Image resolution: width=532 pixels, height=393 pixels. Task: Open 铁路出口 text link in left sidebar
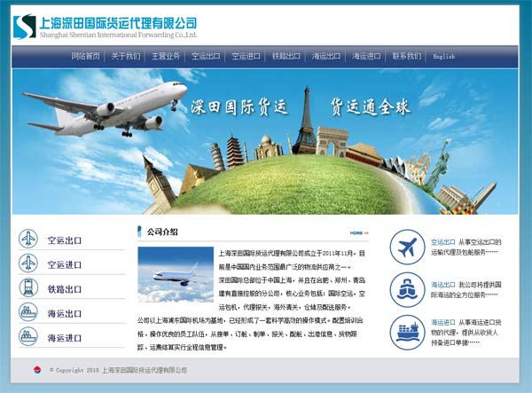point(65,289)
